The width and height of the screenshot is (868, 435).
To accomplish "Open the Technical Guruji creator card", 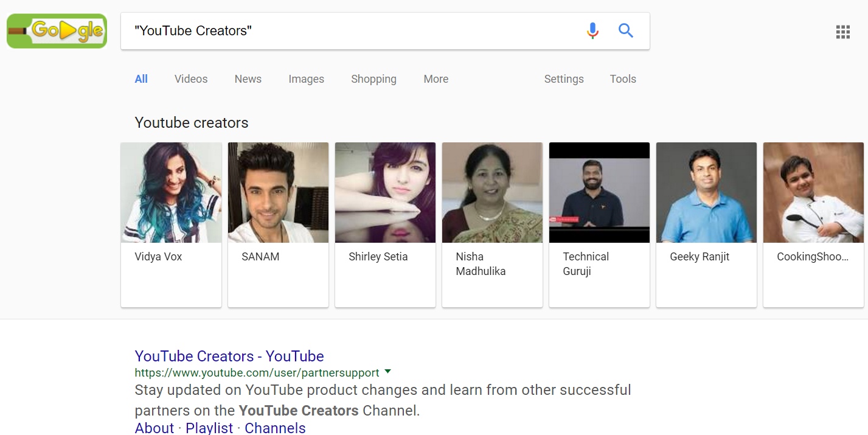I will (599, 224).
